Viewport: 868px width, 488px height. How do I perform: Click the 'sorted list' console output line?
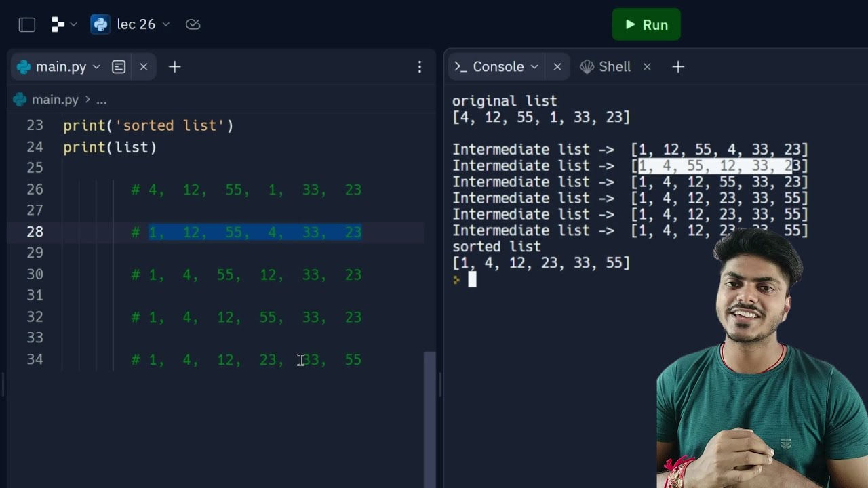coord(496,247)
